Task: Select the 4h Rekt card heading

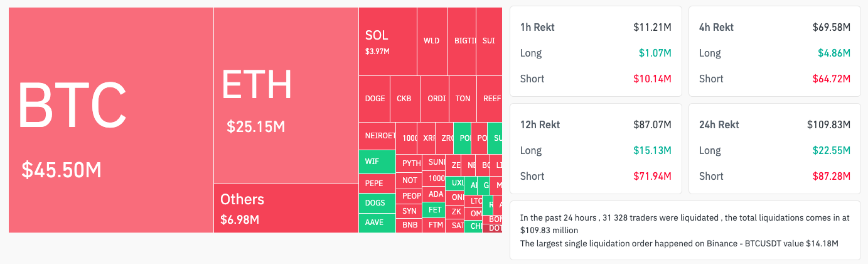Action: [x=716, y=28]
